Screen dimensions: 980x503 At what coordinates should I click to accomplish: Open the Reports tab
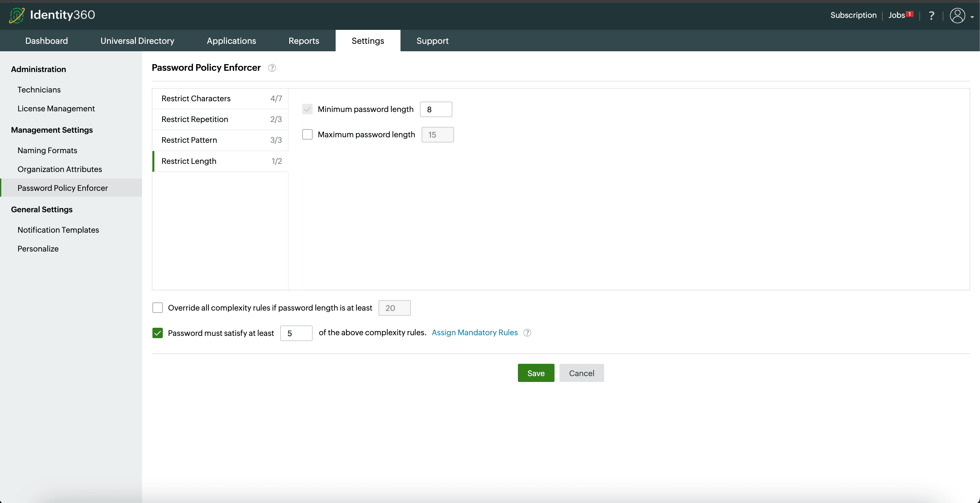pos(303,41)
